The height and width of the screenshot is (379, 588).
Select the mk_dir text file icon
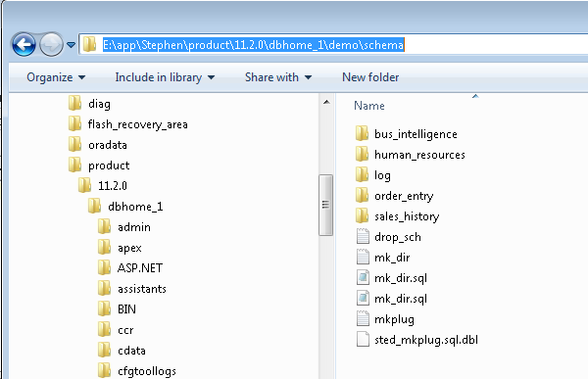[x=363, y=258]
